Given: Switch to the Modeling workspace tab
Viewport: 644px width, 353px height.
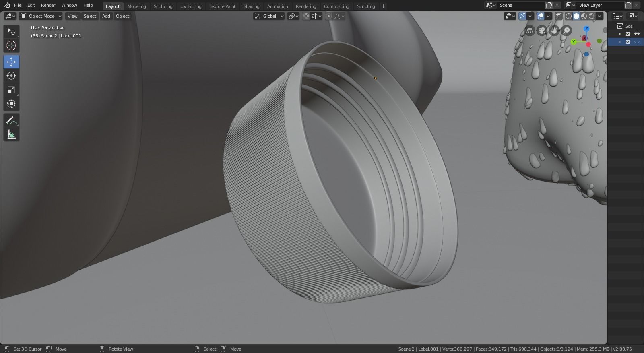Looking at the screenshot, I should (136, 6).
